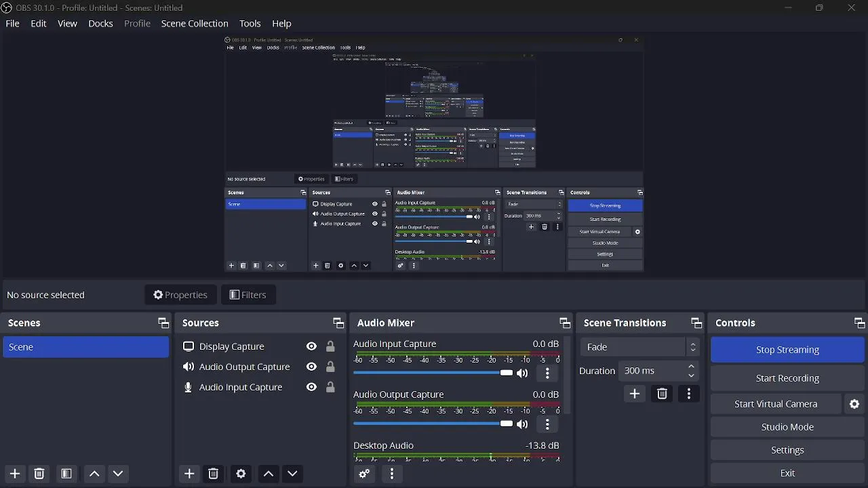
Task: Click the Audio Mixer vertical scrollbar
Action: tap(568, 375)
